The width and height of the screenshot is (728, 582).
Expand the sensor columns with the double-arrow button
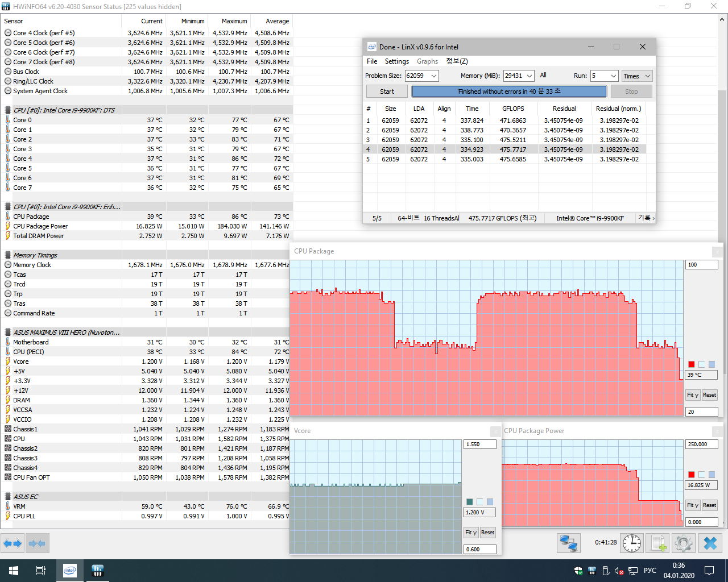13,543
